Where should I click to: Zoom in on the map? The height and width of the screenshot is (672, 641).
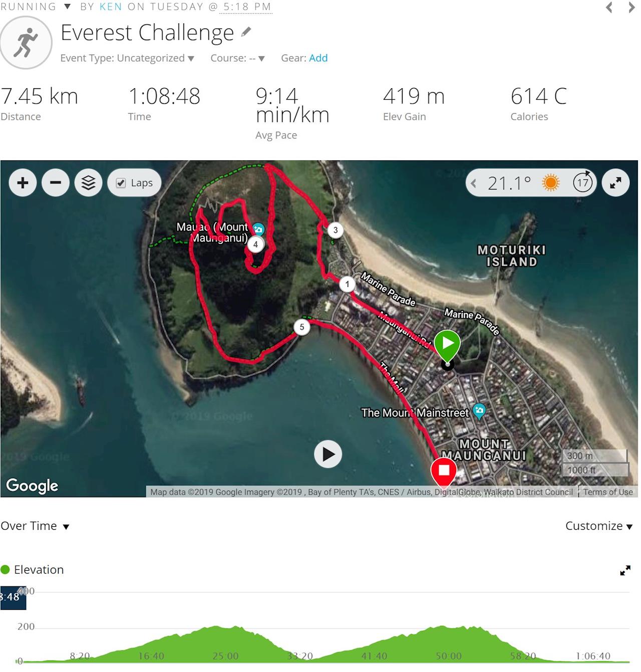(23, 183)
